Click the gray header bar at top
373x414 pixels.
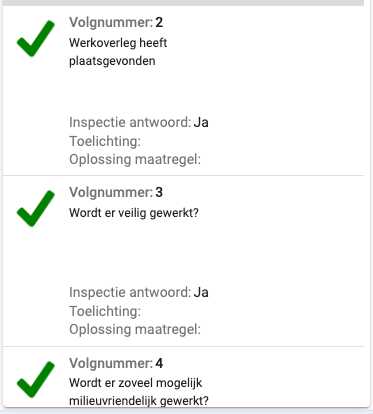pos(183,3)
